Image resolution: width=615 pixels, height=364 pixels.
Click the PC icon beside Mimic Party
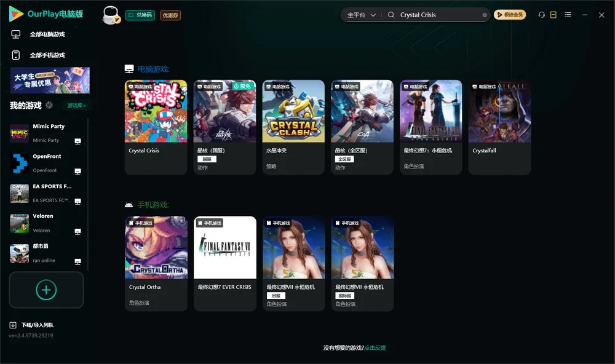coord(77,141)
